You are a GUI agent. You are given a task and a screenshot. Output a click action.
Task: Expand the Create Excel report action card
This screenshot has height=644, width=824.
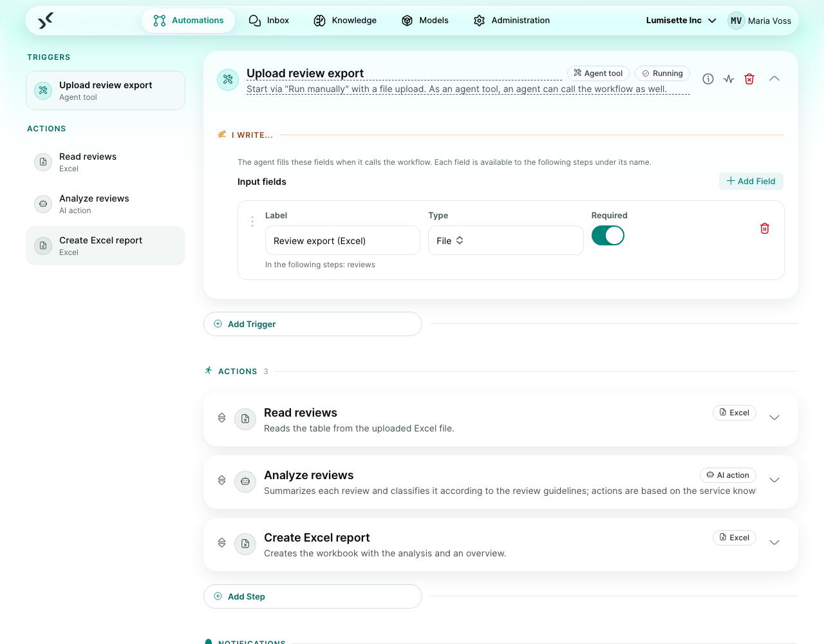(x=774, y=543)
